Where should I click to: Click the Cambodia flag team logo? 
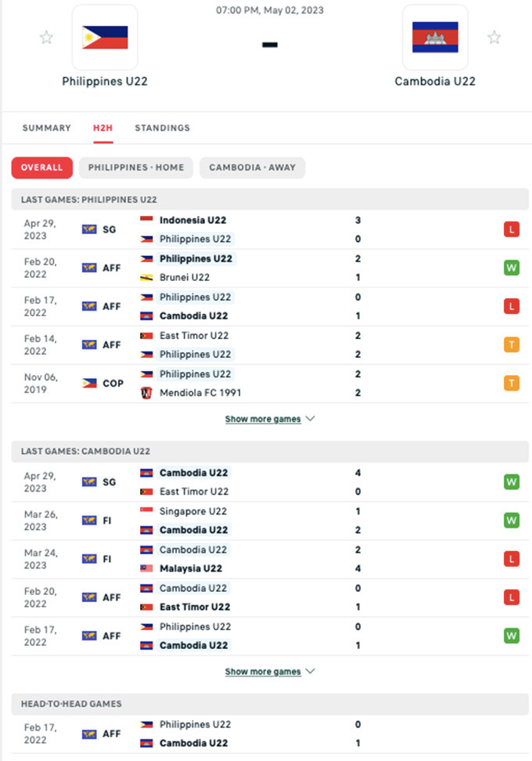[435, 38]
